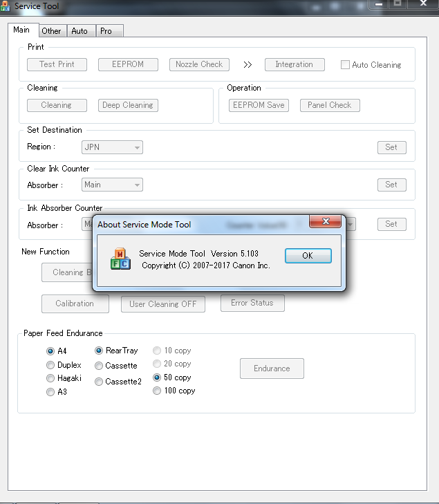Select the RearTray radio button
This screenshot has width=439, height=504.
coord(99,351)
